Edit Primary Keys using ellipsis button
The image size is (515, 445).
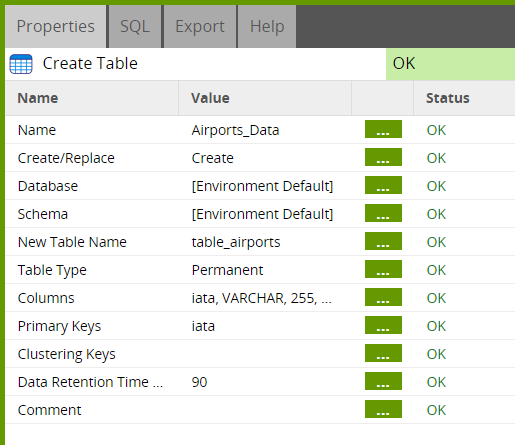[383, 325]
